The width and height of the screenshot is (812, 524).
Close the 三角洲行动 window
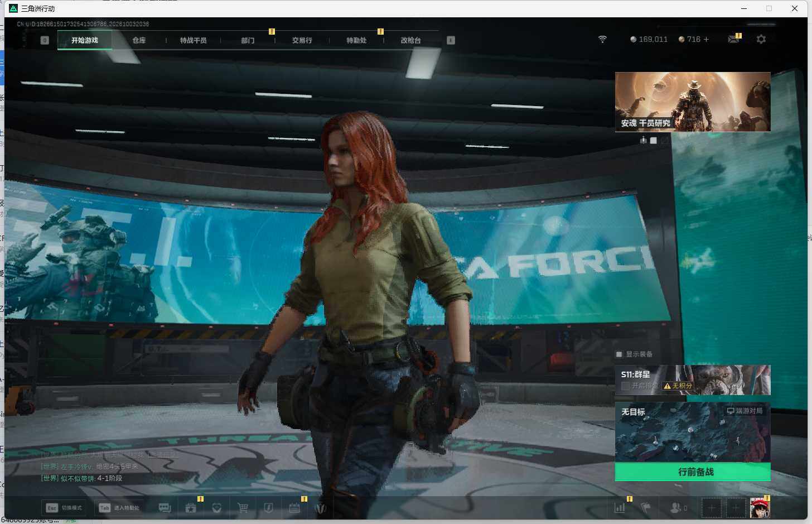795,8
